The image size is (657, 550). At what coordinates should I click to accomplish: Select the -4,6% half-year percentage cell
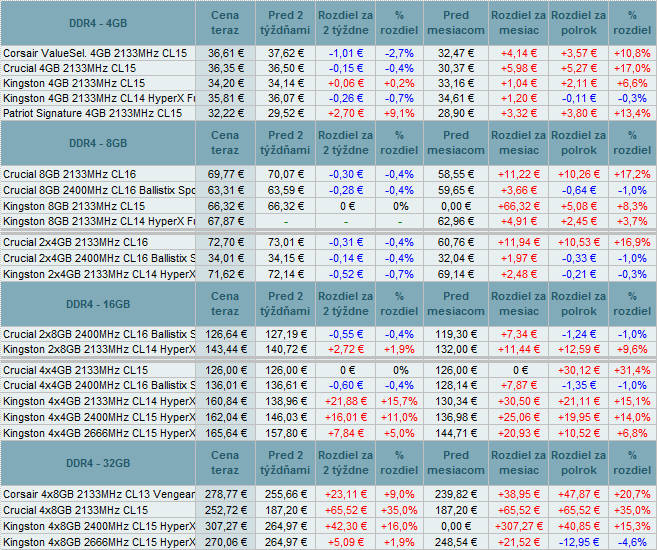632,542
